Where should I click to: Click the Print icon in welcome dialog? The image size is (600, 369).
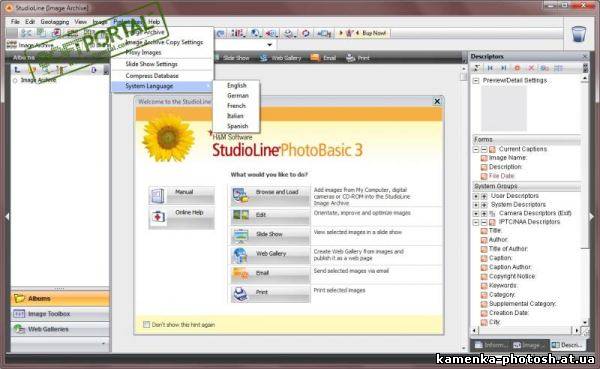point(240,294)
